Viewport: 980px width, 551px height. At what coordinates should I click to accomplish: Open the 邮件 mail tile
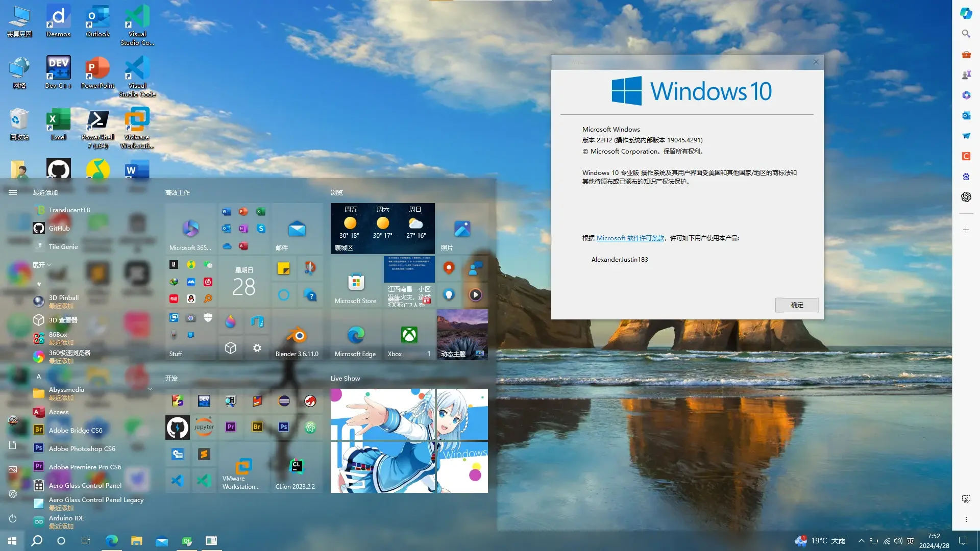(297, 230)
